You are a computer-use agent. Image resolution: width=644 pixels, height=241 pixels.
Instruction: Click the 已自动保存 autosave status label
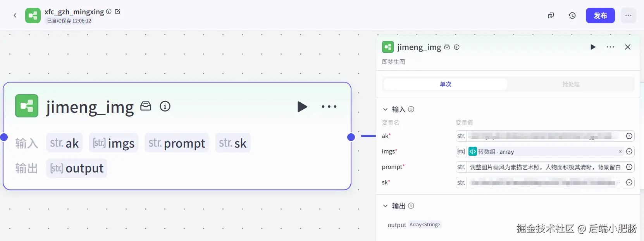point(69,21)
